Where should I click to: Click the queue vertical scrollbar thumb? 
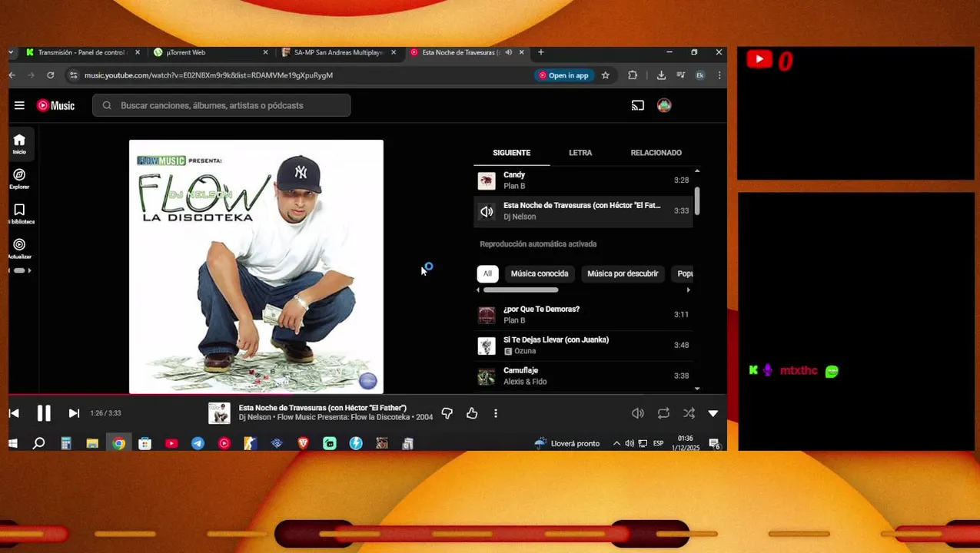click(697, 200)
